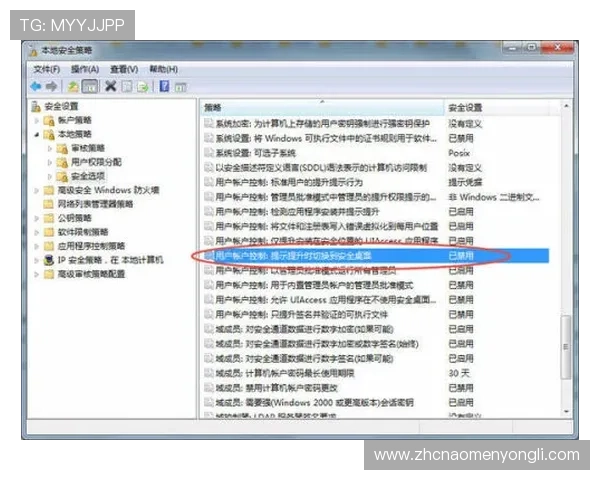Sort by the 策略 column header
Screen dimensions: 600x480
click(322, 108)
